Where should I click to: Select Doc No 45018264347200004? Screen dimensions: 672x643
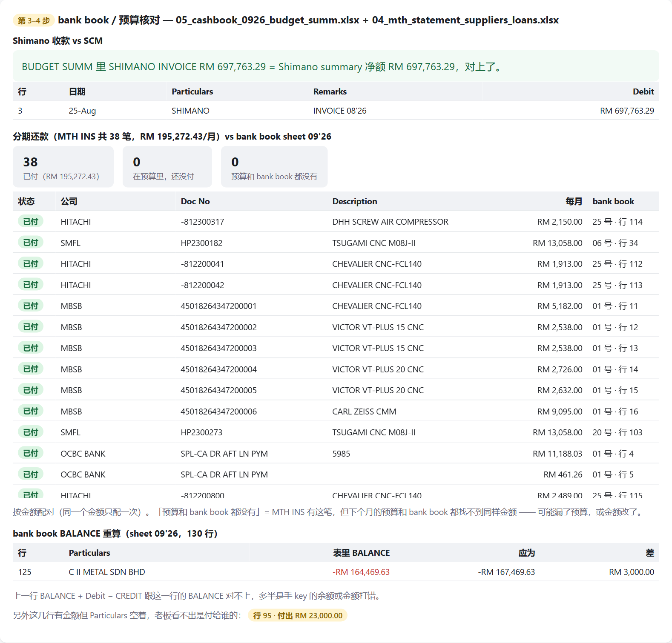[218, 369]
